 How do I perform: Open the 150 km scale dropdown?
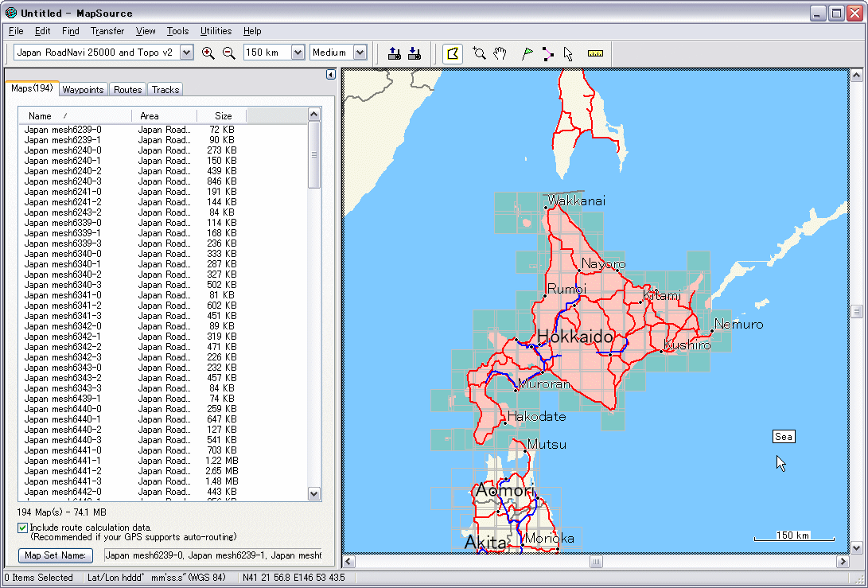point(298,53)
